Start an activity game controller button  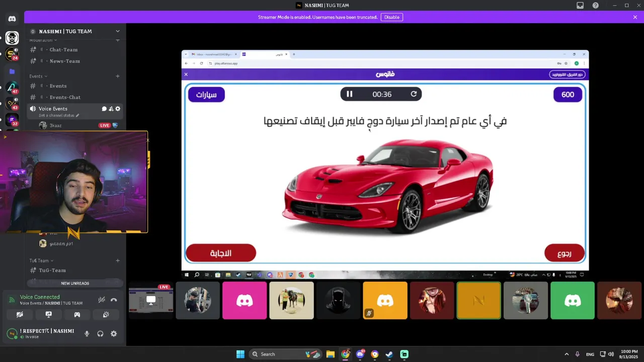tap(77, 314)
